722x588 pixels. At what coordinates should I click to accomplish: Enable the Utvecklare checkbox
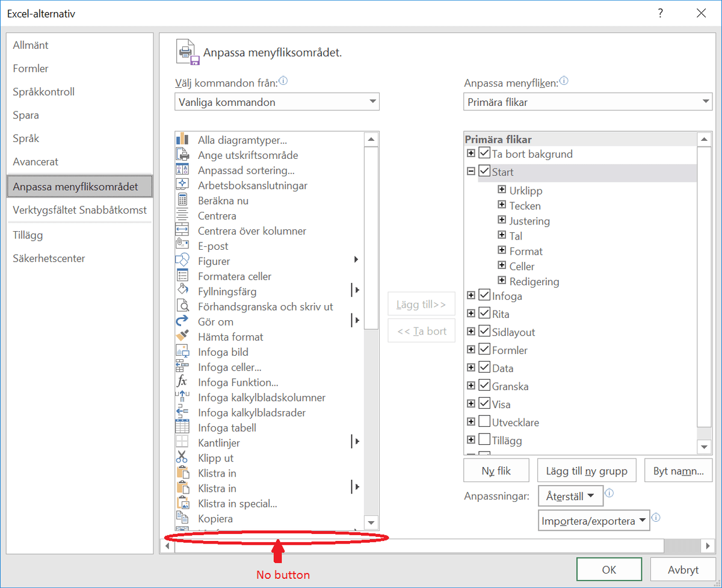484,422
